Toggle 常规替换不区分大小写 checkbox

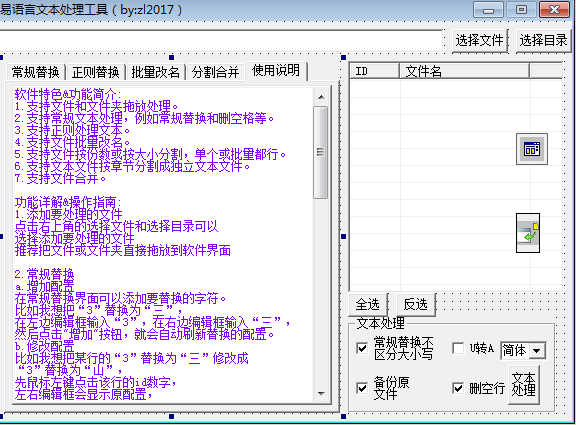point(362,347)
